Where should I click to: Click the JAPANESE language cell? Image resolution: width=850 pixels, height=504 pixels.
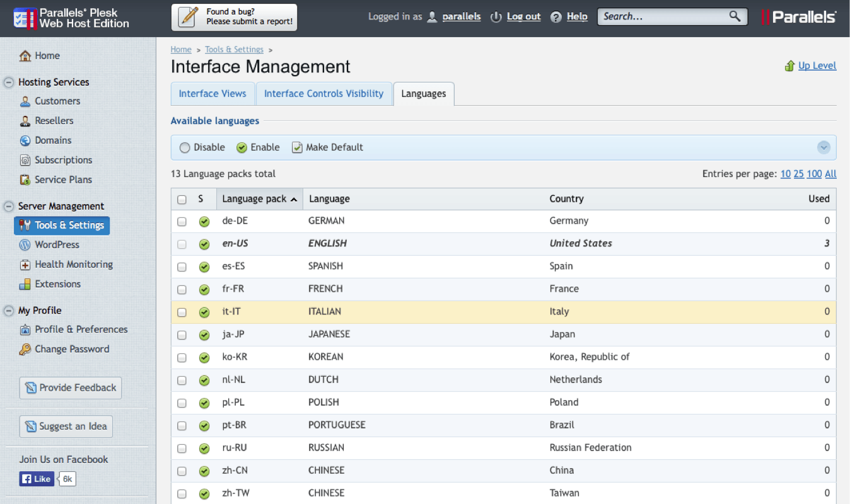point(329,334)
